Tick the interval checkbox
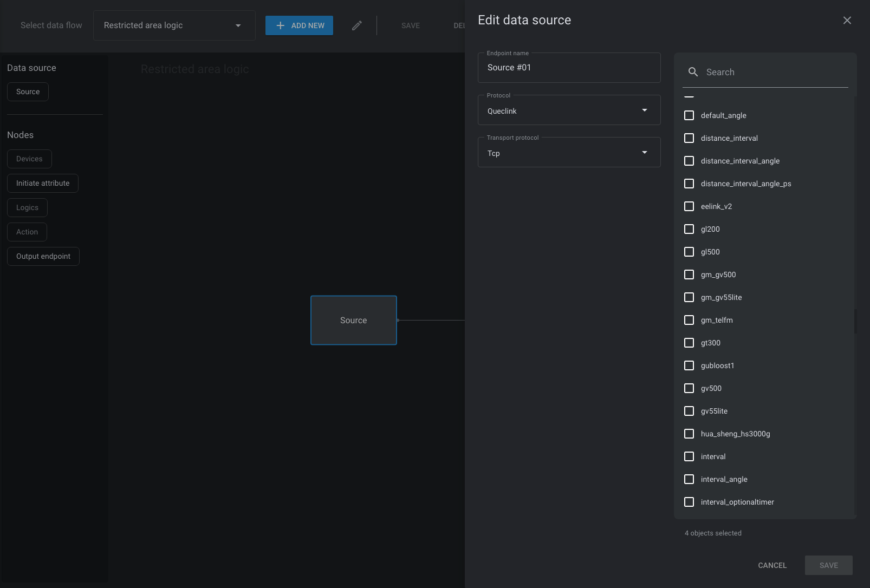The width and height of the screenshot is (870, 588). 689,456
